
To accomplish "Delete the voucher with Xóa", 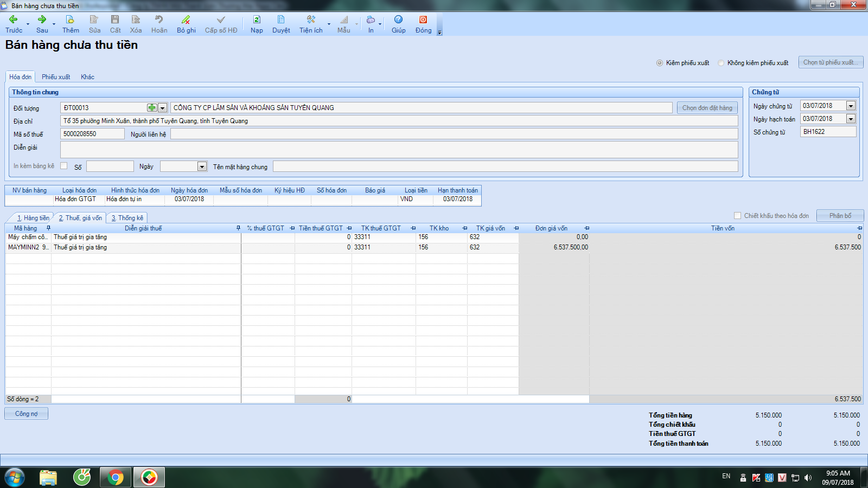I will 136,24.
